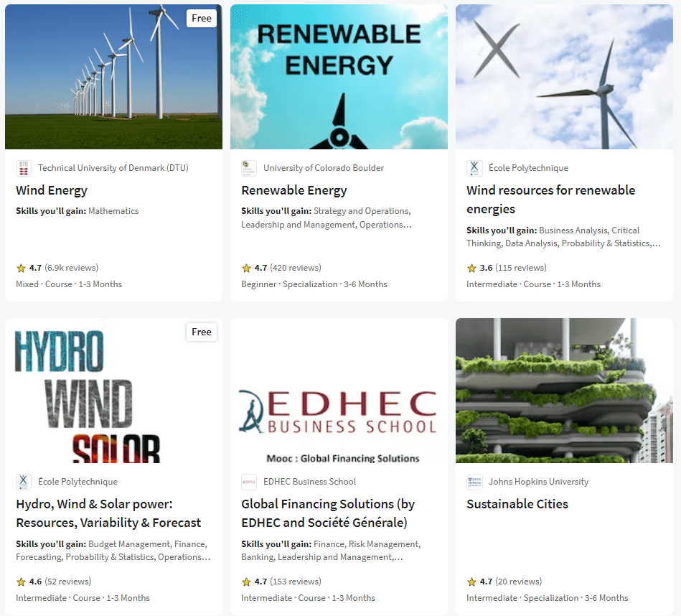Click the star rating icon for Wind Energy
The width and height of the screenshot is (681, 616).
point(21,268)
